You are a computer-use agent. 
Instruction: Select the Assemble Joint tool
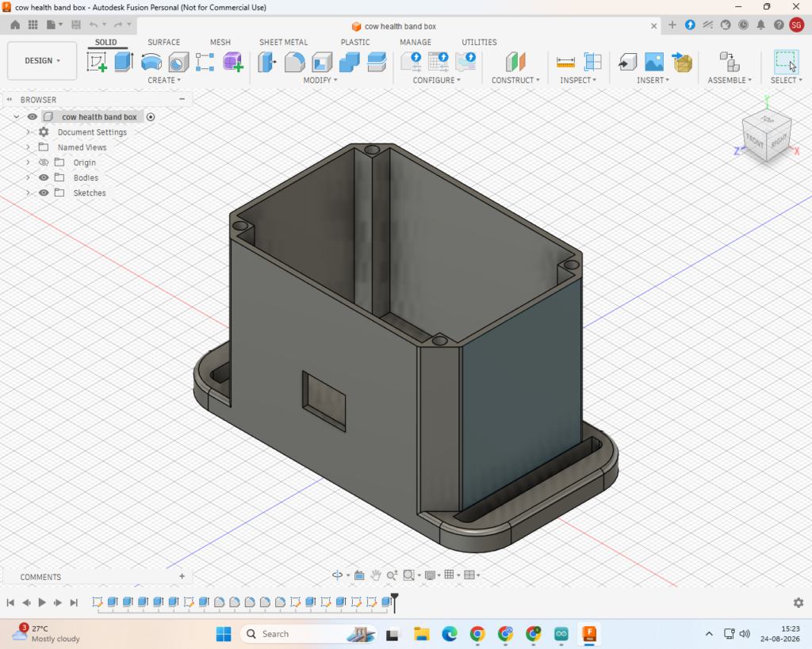[730, 62]
